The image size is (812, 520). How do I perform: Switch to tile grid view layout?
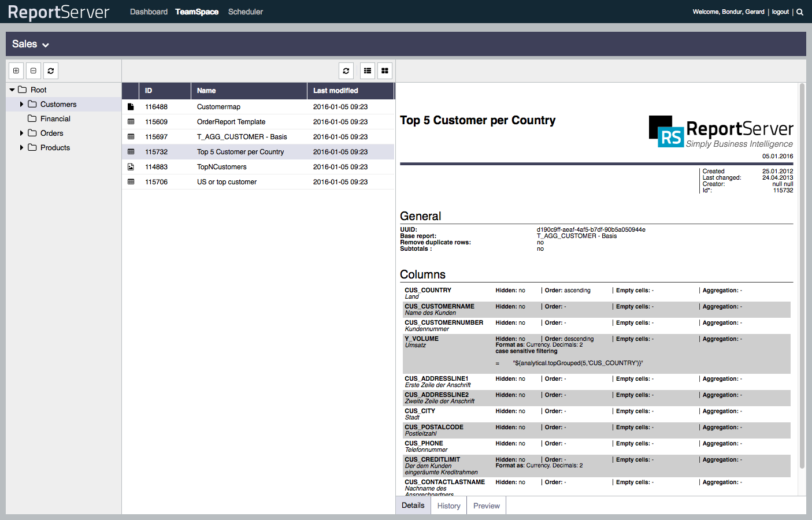(x=385, y=70)
